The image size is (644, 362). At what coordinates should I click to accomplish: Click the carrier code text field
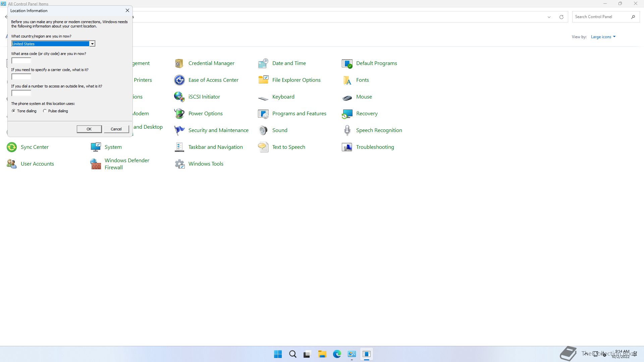[21, 77]
